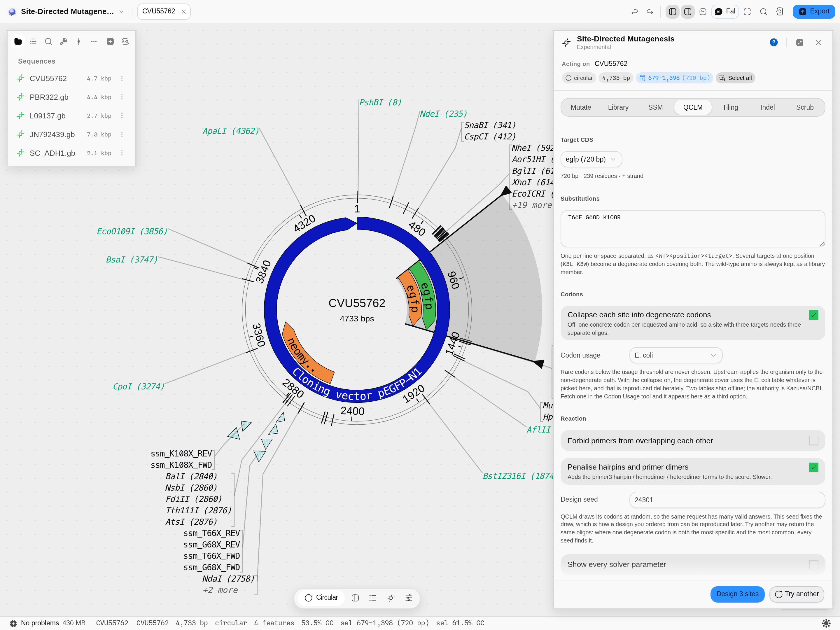Toggle the left sidebar panel icon

tap(672, 11)
